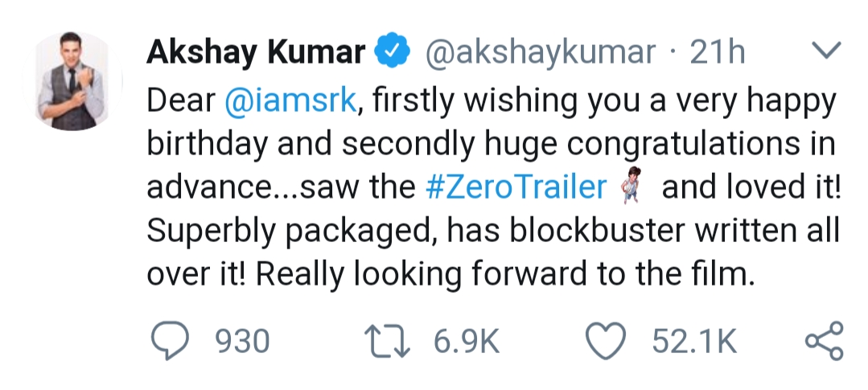Retweet this post via the retweet icon
The height and width of the screenshot is (390, 868).
[387, 341]
